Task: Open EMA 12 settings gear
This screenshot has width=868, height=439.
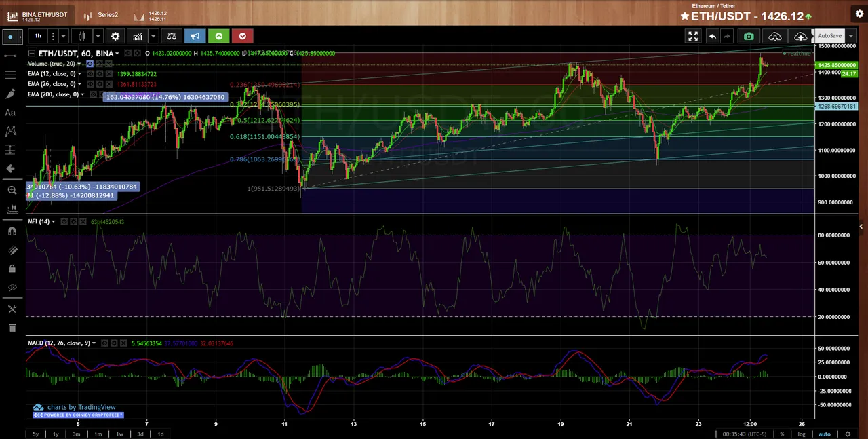Action: click(x=100, y=74)
